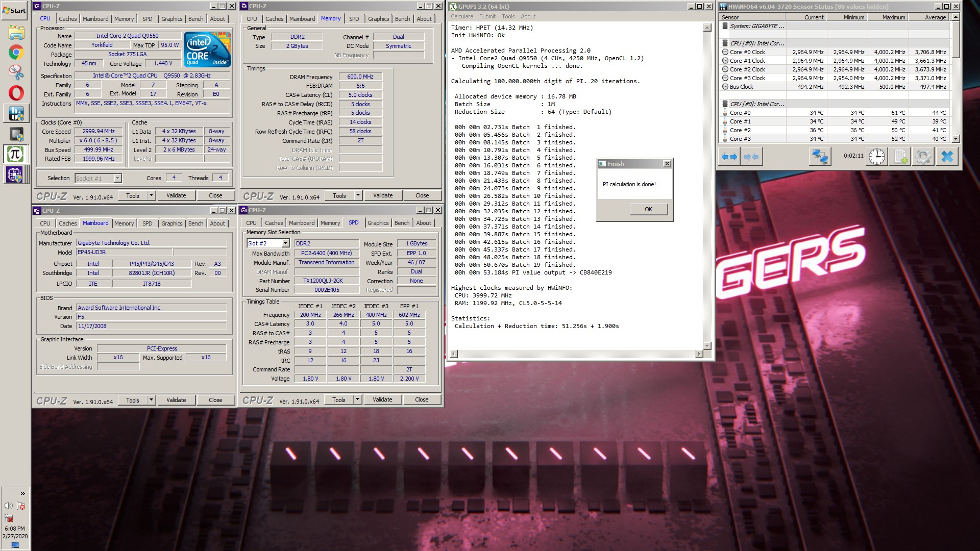Click the GPUPI pi icon in its title bar
The width and height of the screenshot is (980, 551).
[x=453, y=7]
